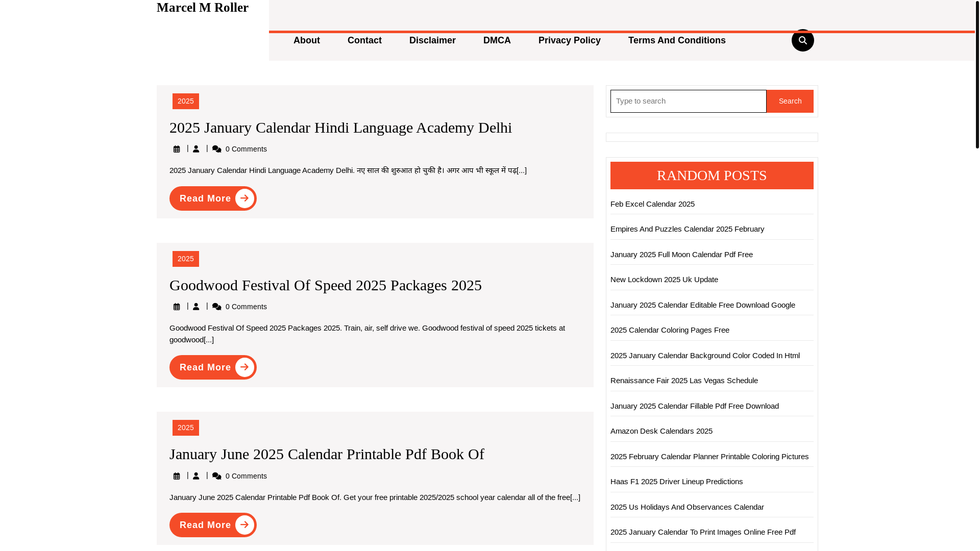This screenshot has height=551, width=980.
Task: Open January 2025 Calendar Editable Free Download Google
Action: pyautogui.click(x=703, y=305)
